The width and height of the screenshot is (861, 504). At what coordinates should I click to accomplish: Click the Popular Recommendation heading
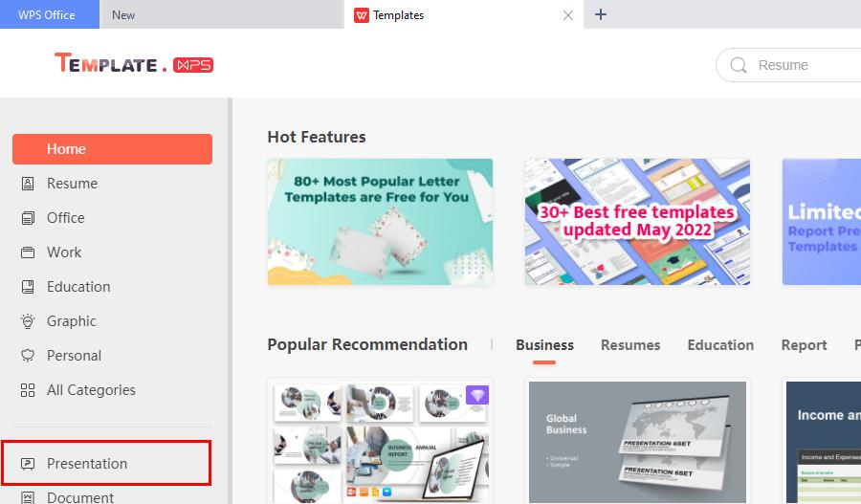pyautogui.click(x=367, y=345)
